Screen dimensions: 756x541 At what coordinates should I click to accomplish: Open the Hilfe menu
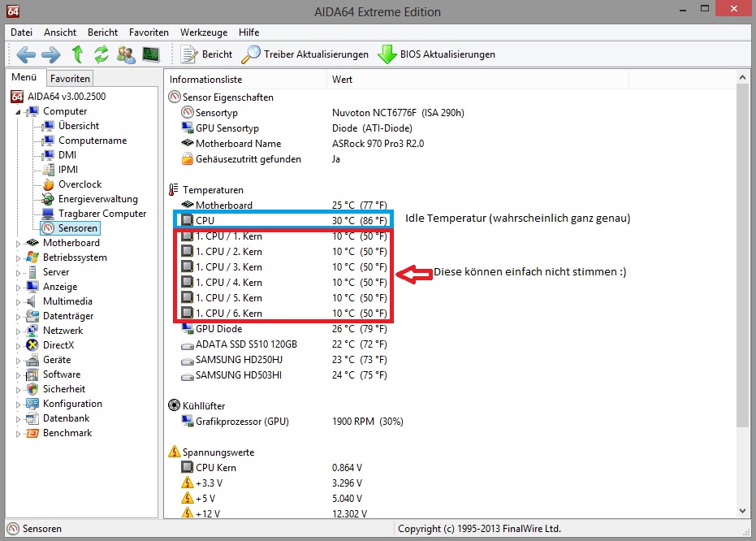(248, 32)
